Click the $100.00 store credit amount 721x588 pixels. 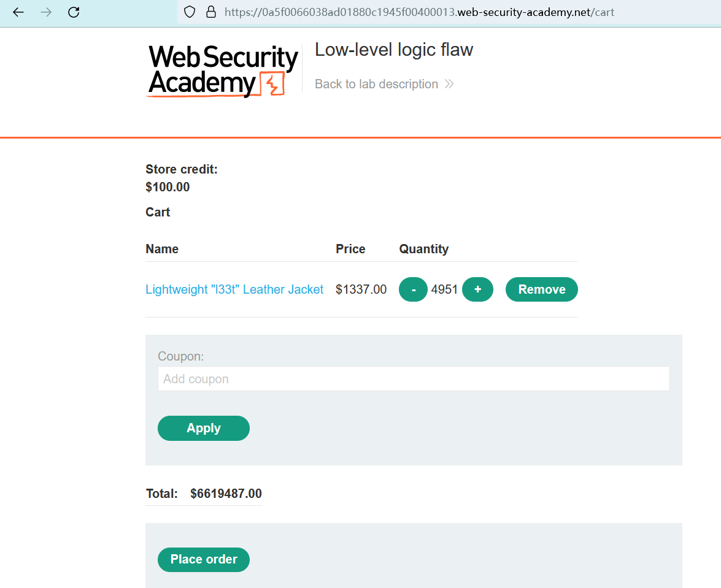[168, 187]
